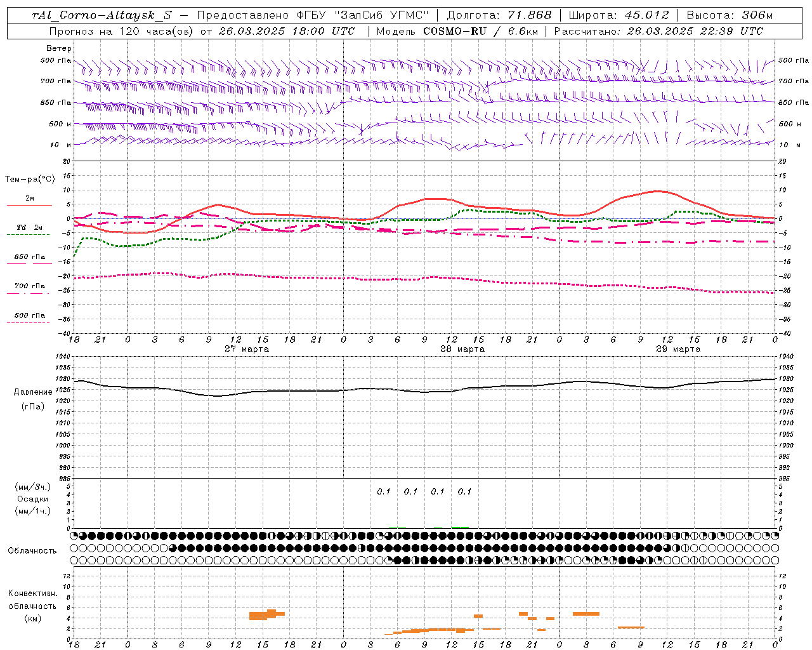Image resolution: width=812 pixels, height=650 pixels.
Task: Click the 29 марта date label
Action: click(x=678, y=349)
